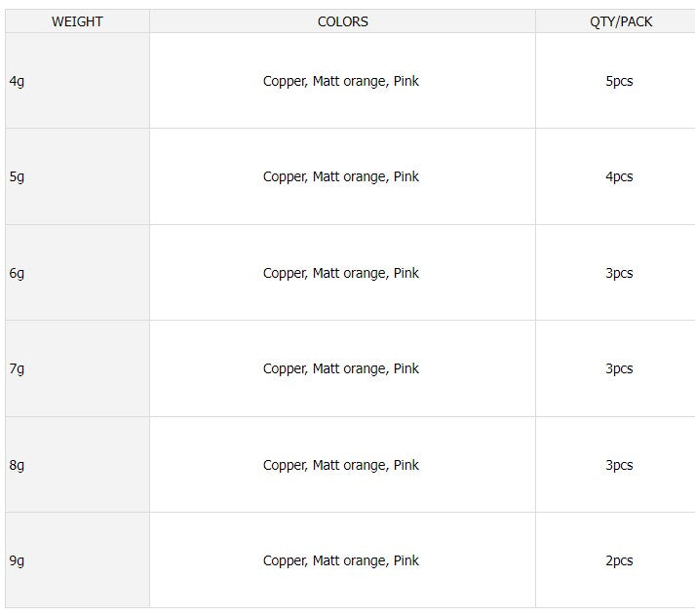Click the 2pcs quantity cell
695x616 pixels.
coord(619,560)
